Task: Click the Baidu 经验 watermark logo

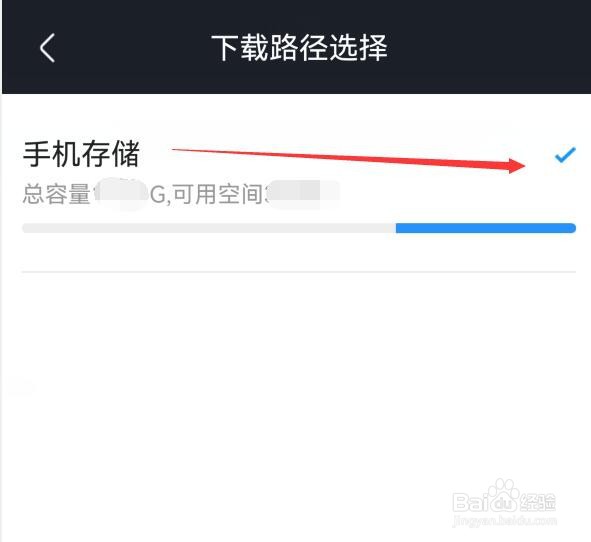Action: [504, 497]
